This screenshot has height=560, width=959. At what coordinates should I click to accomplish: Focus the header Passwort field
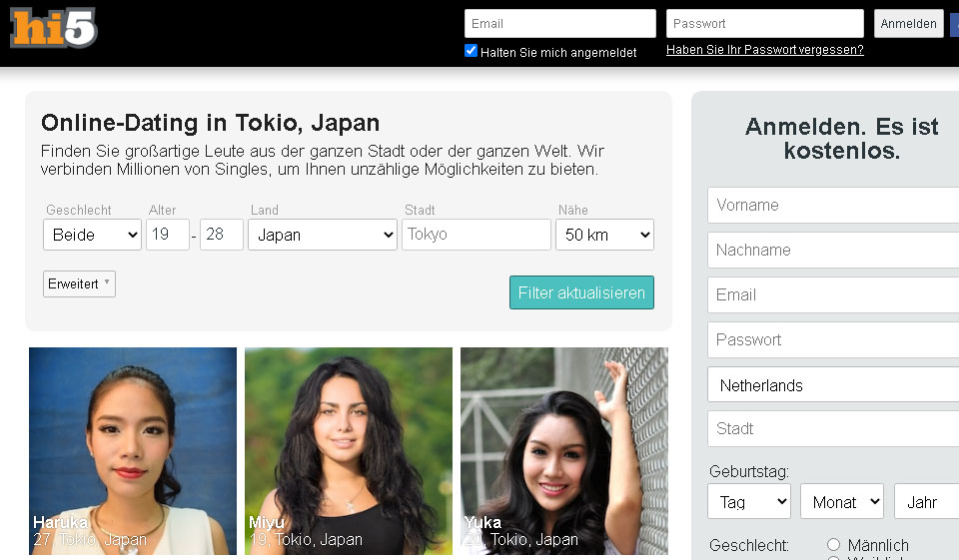point(764,24)
